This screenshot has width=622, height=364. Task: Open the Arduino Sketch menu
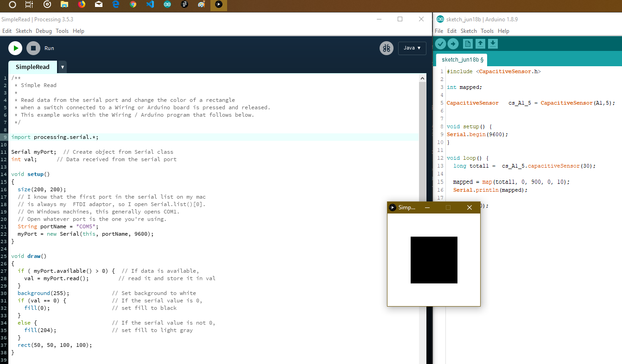click(x=469, y=31)
